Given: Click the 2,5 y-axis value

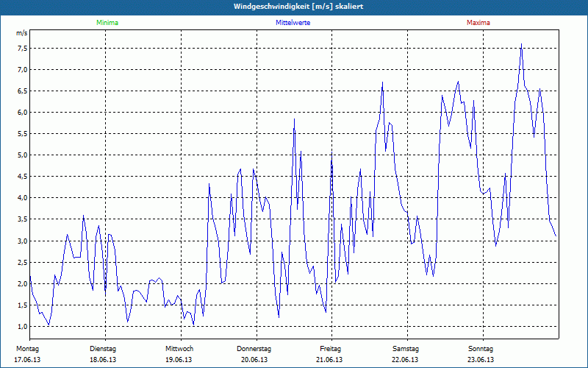Looking at the screenshot, I should pyautogui.click(x=22, y=263).
